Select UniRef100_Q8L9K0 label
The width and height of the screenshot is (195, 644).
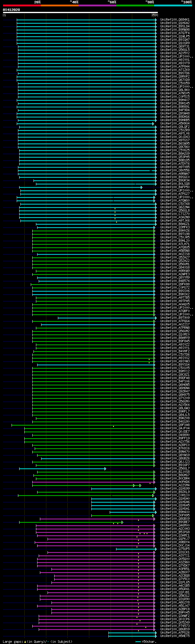[x=175, y=90]
